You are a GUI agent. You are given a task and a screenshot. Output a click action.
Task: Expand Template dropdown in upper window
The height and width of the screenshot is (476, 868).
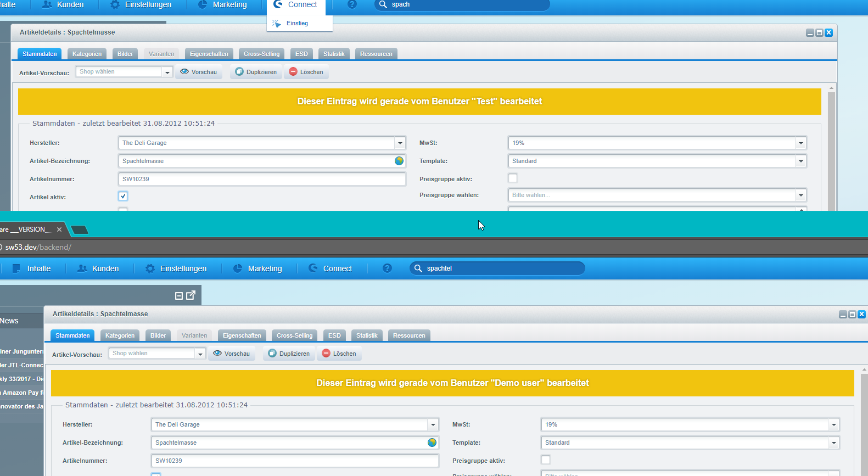point(800,161)
